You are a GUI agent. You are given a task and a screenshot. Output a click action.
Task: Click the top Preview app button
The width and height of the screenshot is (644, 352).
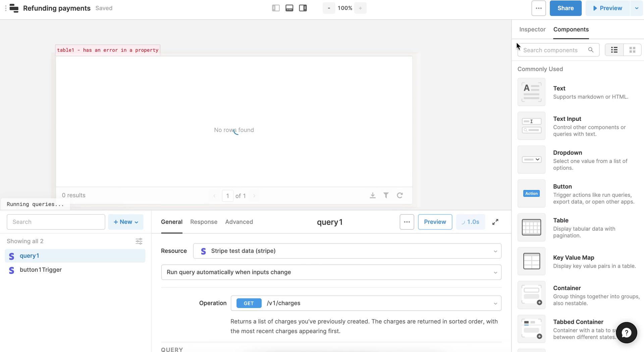[607, 8]
